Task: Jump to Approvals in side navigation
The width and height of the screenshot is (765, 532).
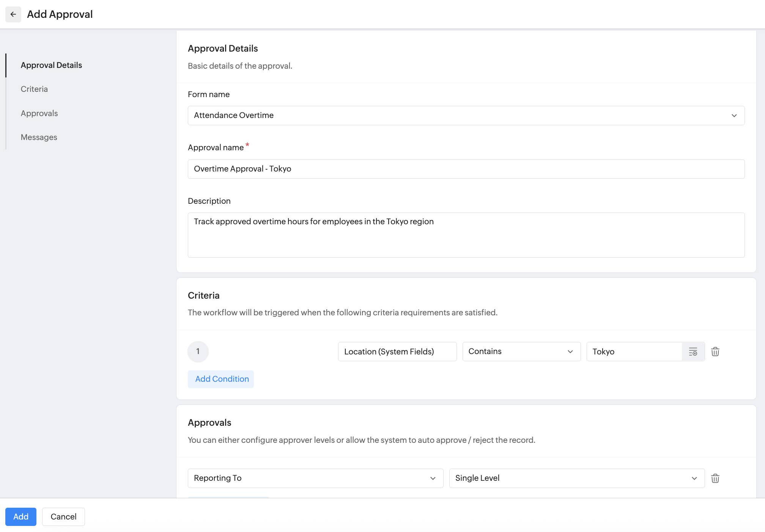Action: coord(39,113)
